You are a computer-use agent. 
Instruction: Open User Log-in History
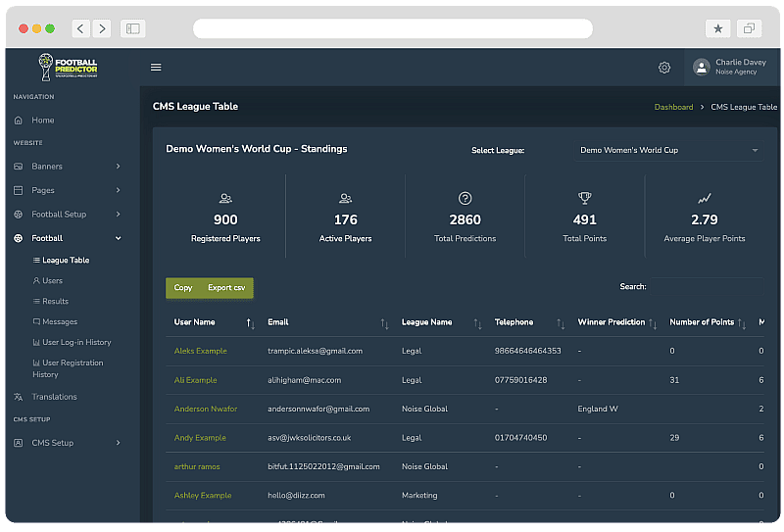tap(72, 342)
